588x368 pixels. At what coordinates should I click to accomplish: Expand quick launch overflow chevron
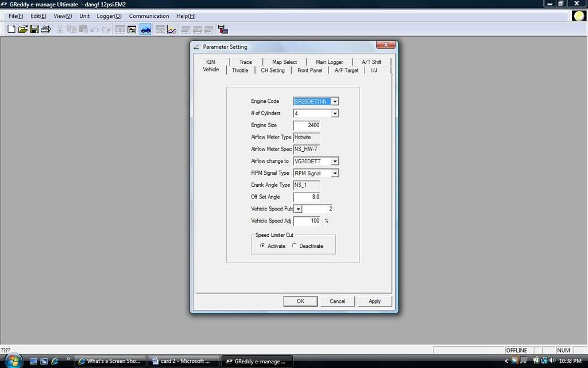68,359
